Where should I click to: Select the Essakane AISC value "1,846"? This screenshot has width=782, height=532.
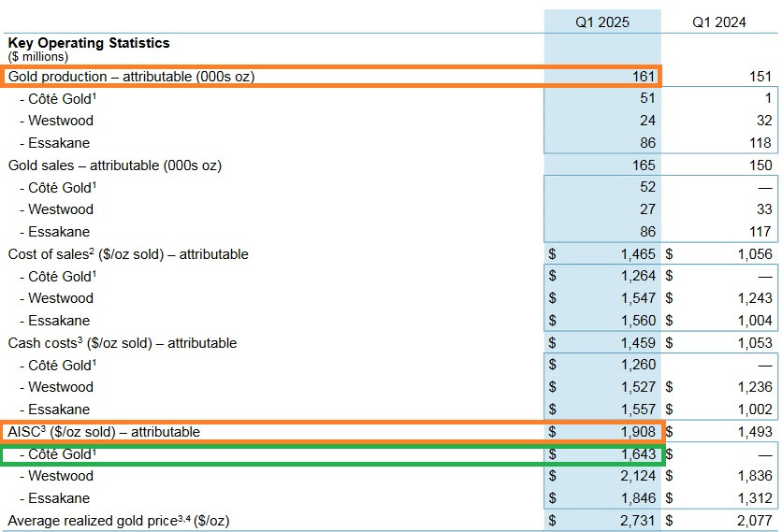point(638,498)
